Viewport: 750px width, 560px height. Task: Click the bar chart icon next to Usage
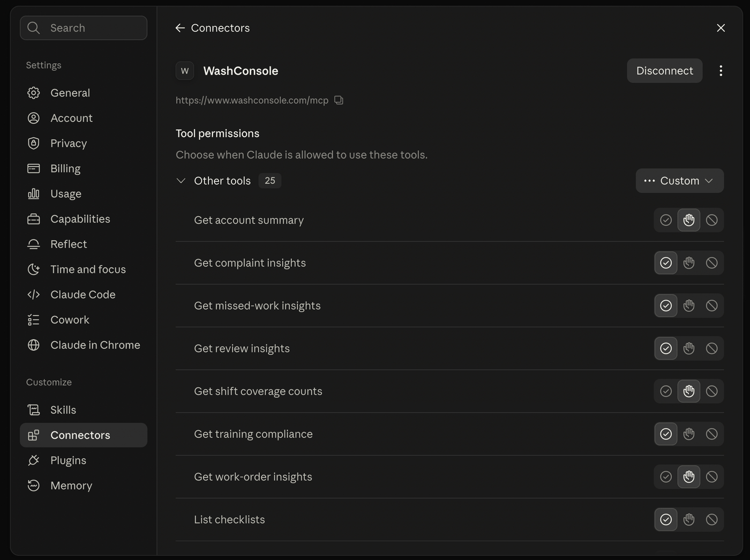pos(33,193)
